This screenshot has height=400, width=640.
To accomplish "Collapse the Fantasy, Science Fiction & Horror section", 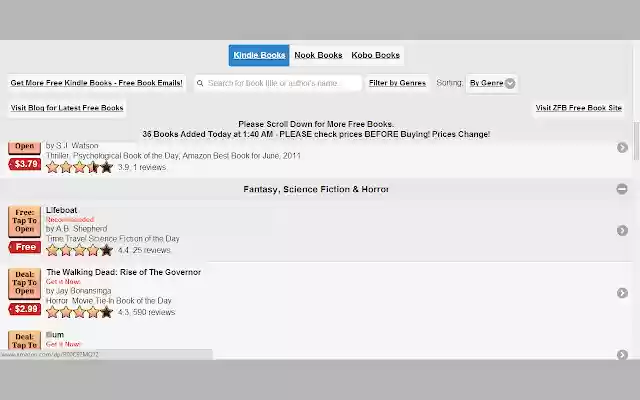I will (x=622, y=189).
